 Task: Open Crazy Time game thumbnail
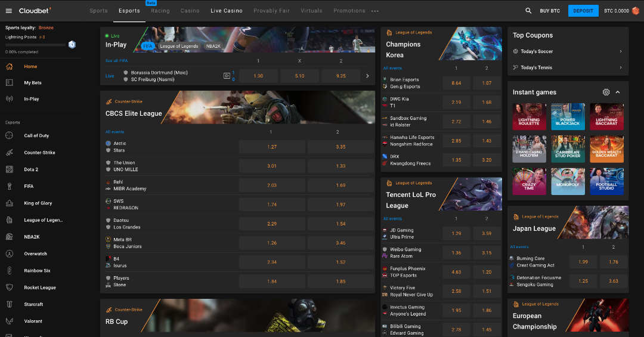click(x=529, y=181)
